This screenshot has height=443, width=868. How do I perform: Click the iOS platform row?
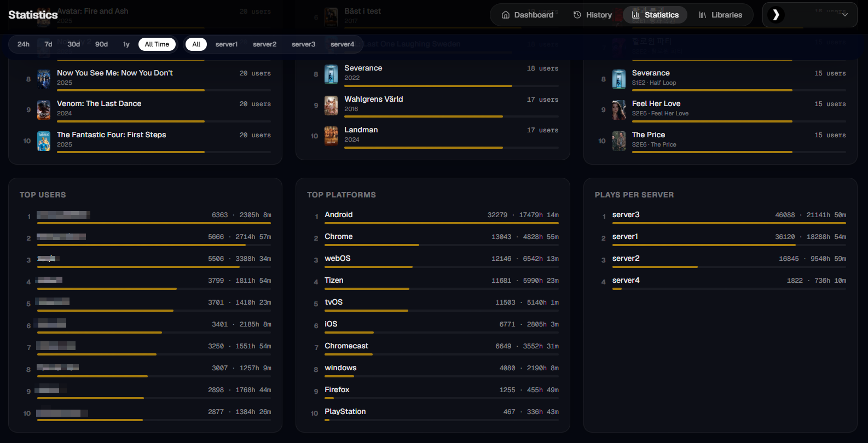433,326
